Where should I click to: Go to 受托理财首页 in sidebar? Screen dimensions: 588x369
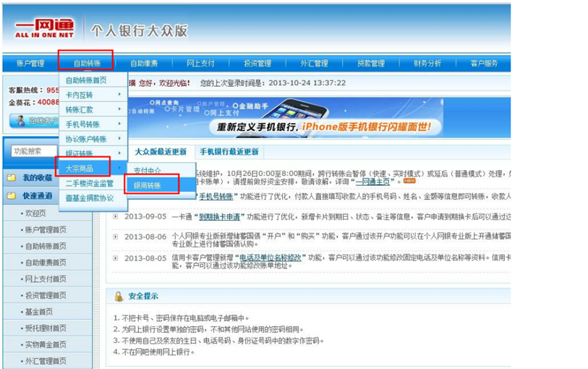(46, 328)
